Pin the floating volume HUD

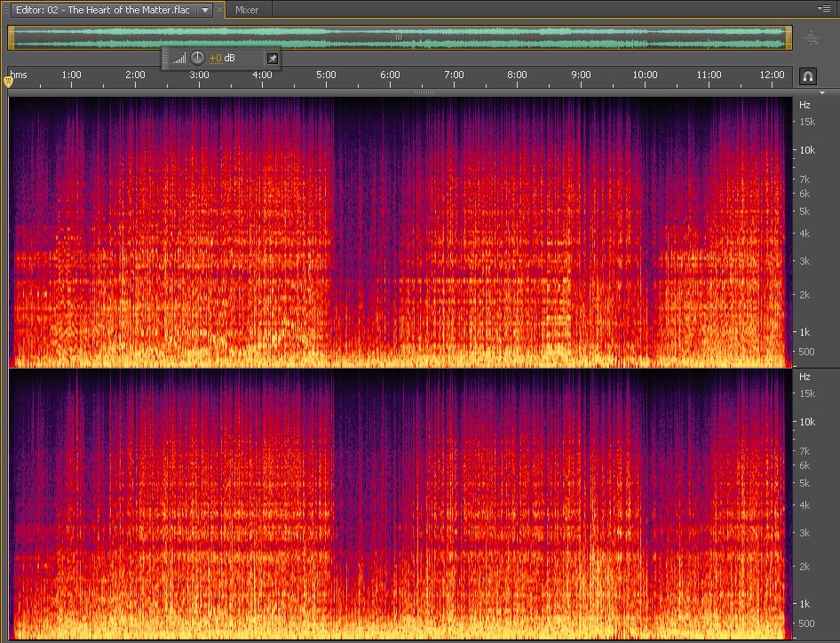(272, 59)
